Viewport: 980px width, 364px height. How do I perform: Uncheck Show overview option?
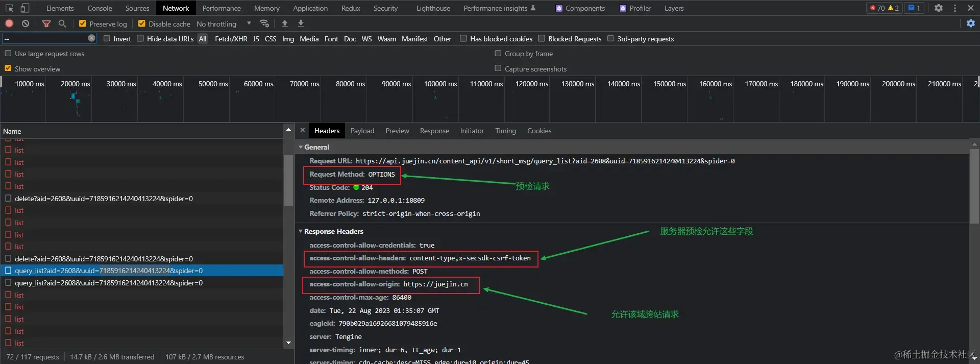pyautogui.click(x=8, y=68)
